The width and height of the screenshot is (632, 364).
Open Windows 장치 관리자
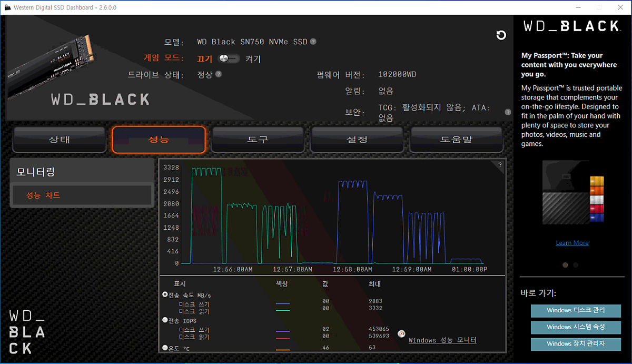coord(576,343)
